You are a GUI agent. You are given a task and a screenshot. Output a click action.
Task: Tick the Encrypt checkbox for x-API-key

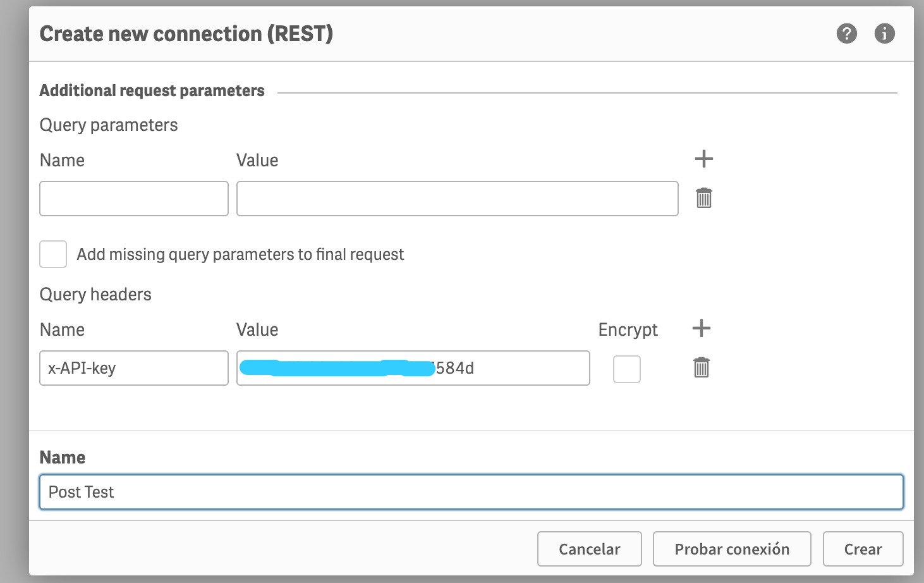click(x=627, y=369)
